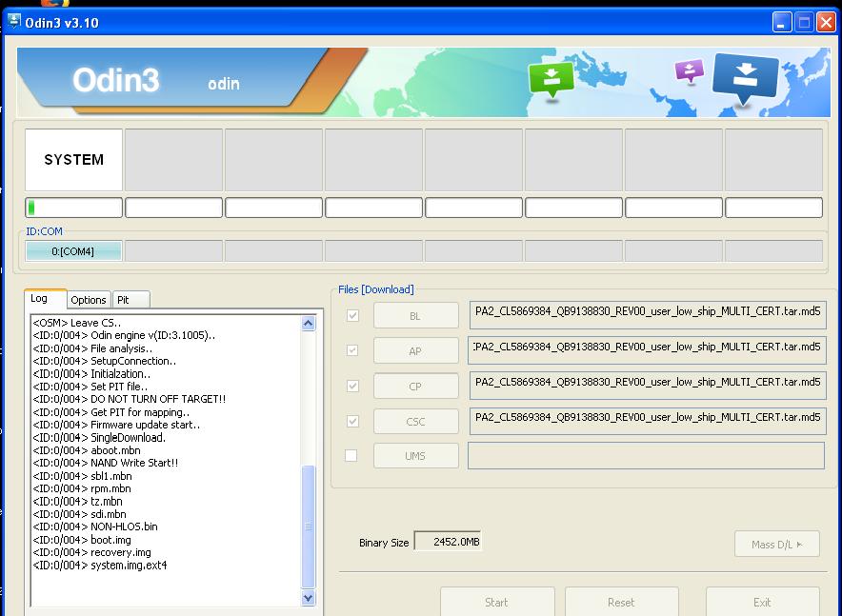
Task: Click the 'Firmware update start..' log line
Action: coord(116,425)
